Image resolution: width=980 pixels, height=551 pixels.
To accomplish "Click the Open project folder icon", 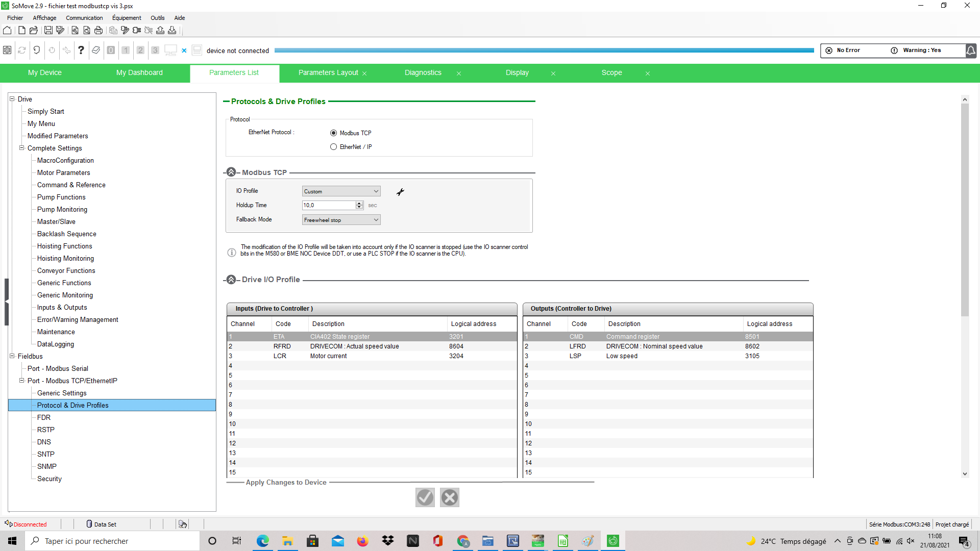I will point(34,31).
